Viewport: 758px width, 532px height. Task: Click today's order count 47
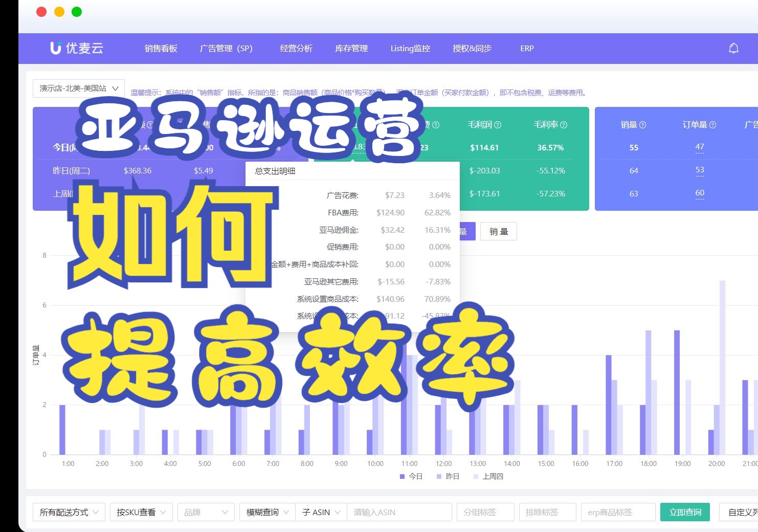coord(700,146)
